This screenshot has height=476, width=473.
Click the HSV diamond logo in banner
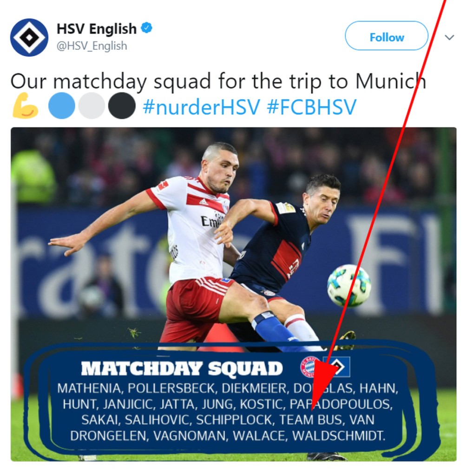click(x=337, y=367)
